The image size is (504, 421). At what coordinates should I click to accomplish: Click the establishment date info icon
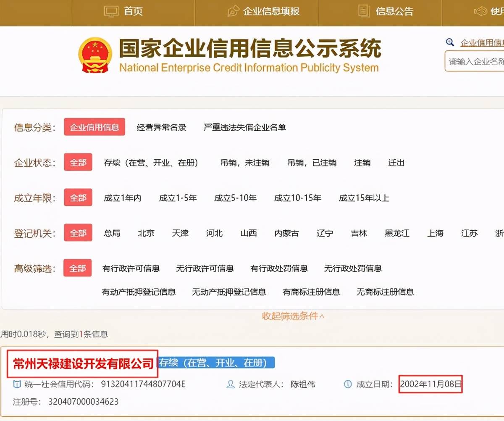pos(348,384)
